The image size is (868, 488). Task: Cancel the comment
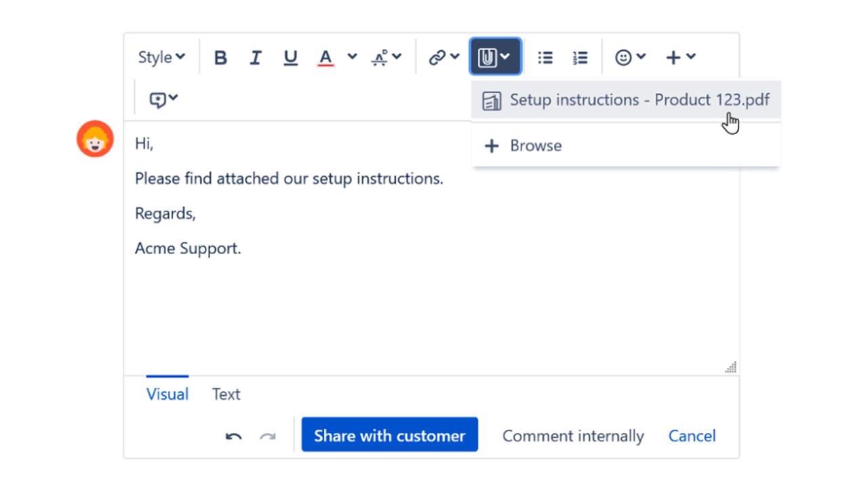tap(692, 436)
